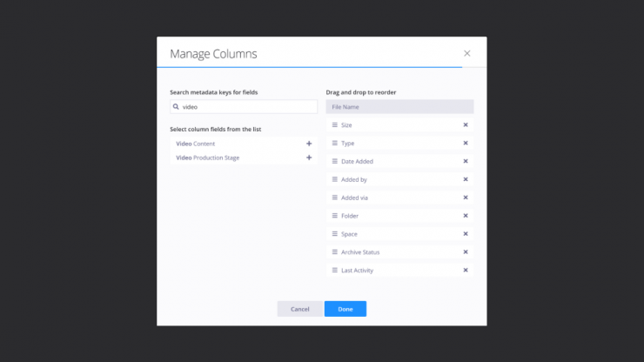Remove the Archive Status column
644x362 pixels.
tap(466, 252)
